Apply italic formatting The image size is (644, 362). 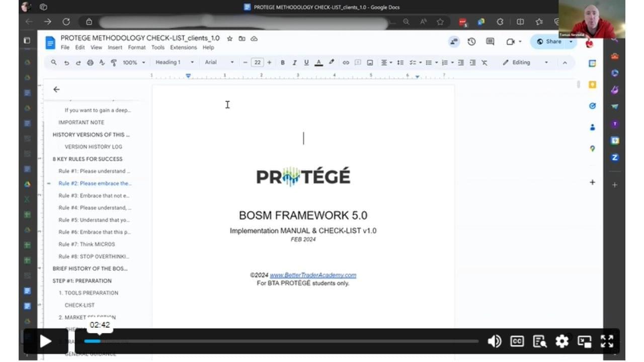(294, 62)
